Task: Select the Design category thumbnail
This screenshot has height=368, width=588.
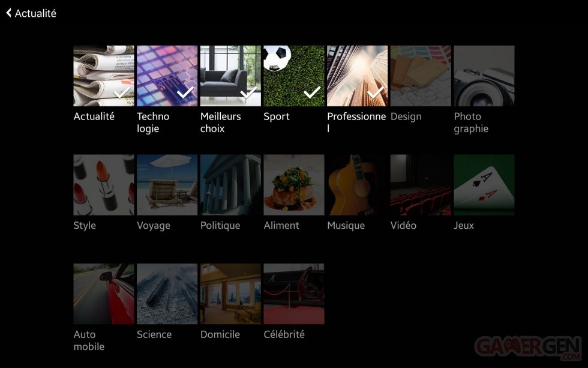Action: click(421, 76)
